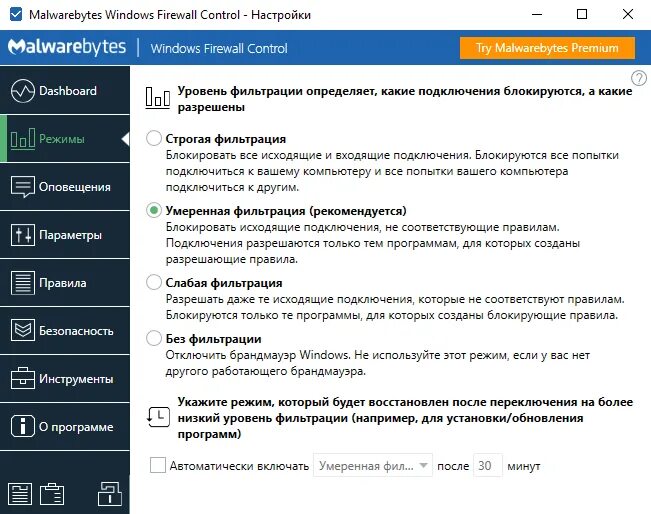Select the Режимы sidebar tab

(65, 139)
